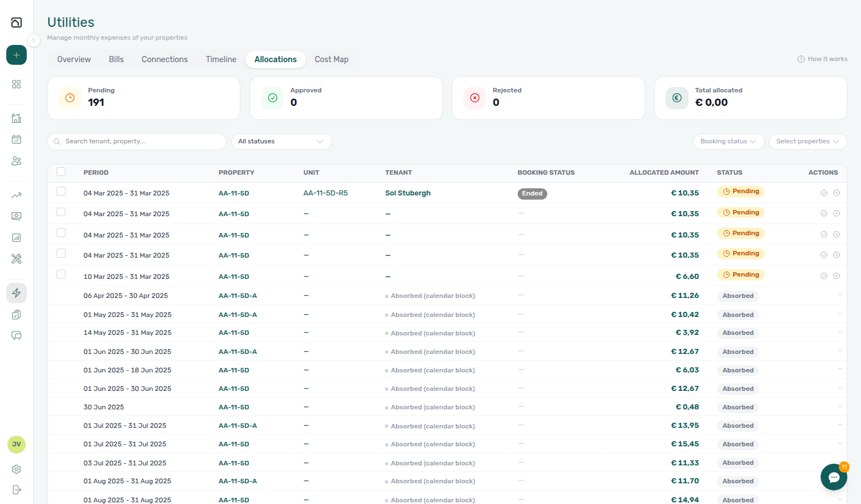The height and width of the screenshot is (504, 861).
Task: Switch to the Timeline tab
Action: point(221,59)
